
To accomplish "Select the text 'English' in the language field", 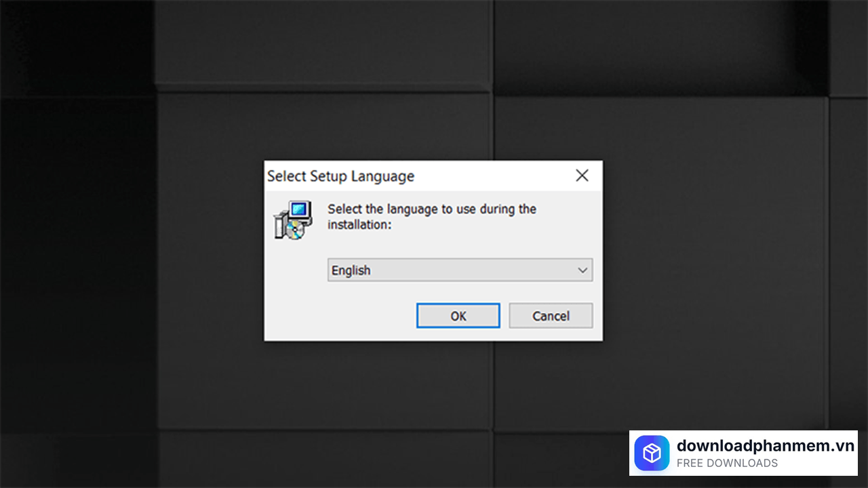I will tap(351, 270).
